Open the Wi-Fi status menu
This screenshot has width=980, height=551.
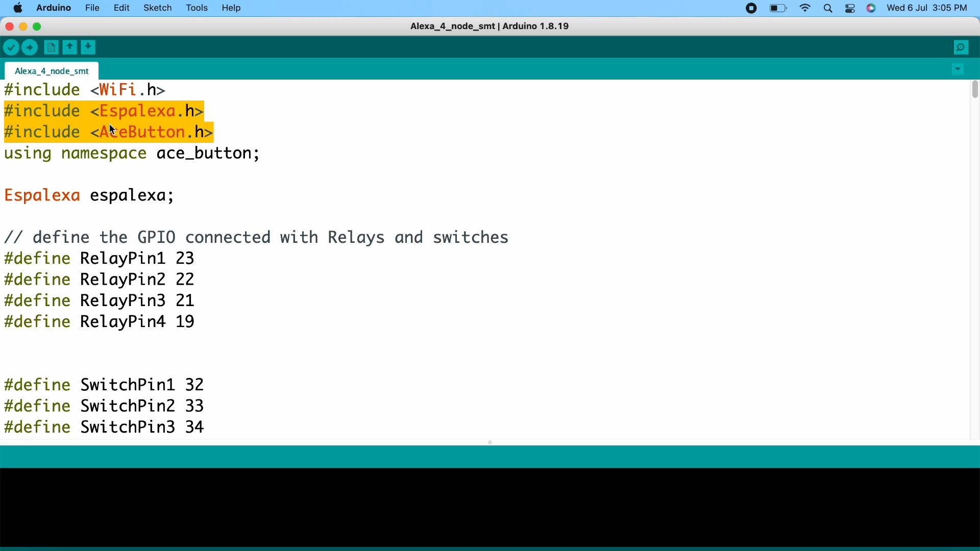[x=806, y=8]
